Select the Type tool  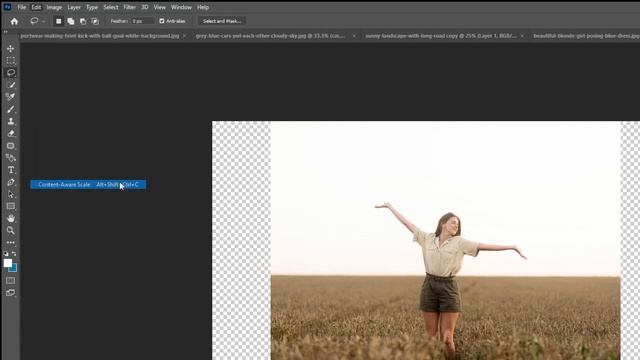point(11,170)
